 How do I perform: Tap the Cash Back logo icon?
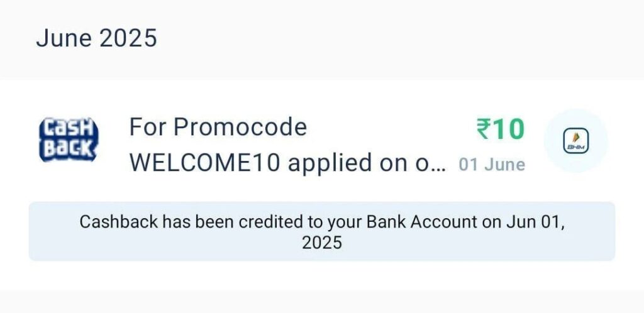coord(69,140)
